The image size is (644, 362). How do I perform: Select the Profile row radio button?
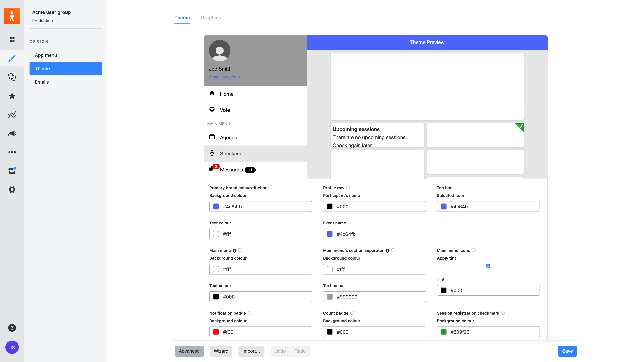click(x=348, y=188)
